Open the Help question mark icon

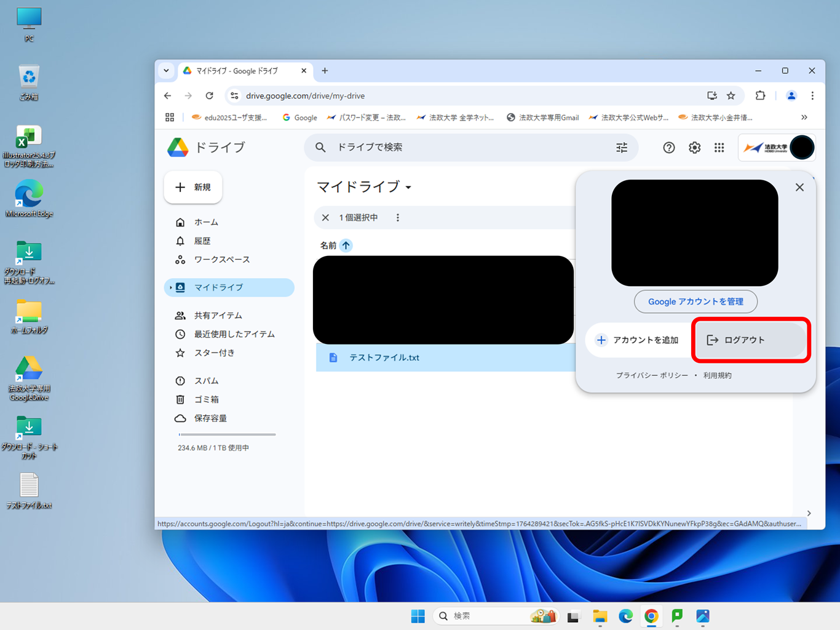tap(668, 148)
